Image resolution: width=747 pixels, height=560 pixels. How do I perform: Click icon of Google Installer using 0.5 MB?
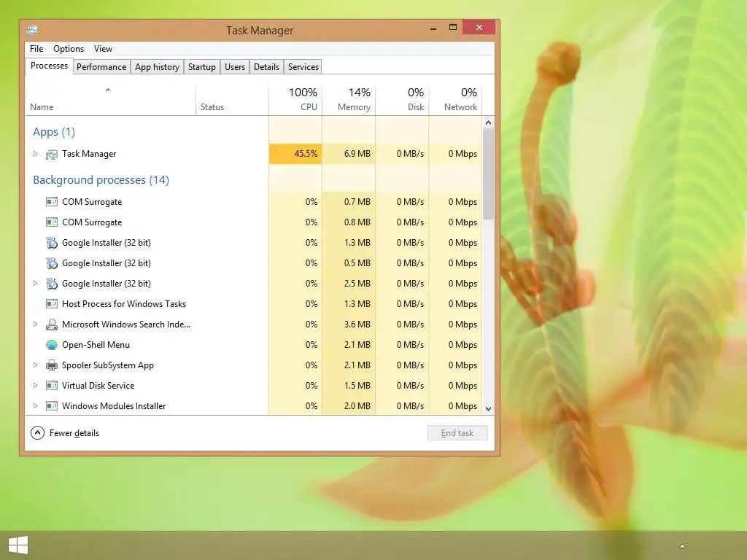tap(52, 263)
